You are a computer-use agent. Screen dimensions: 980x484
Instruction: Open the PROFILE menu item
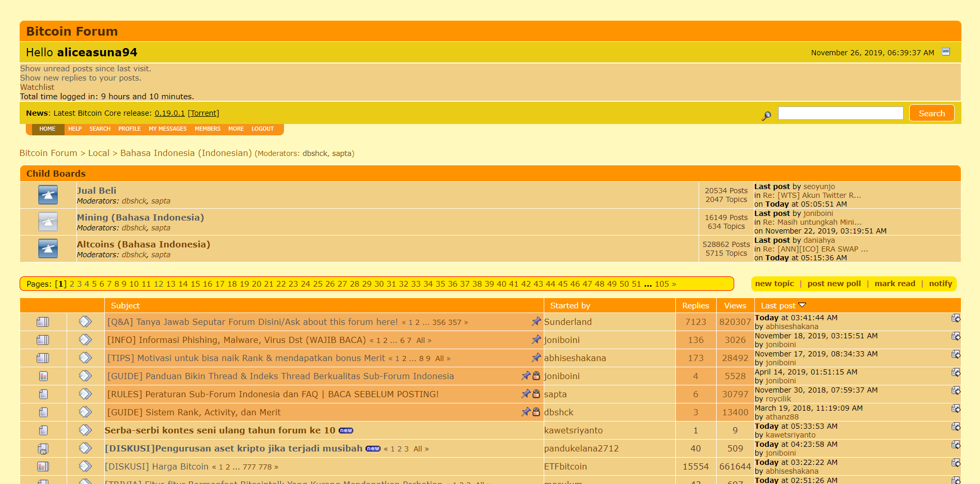point(129,129)
